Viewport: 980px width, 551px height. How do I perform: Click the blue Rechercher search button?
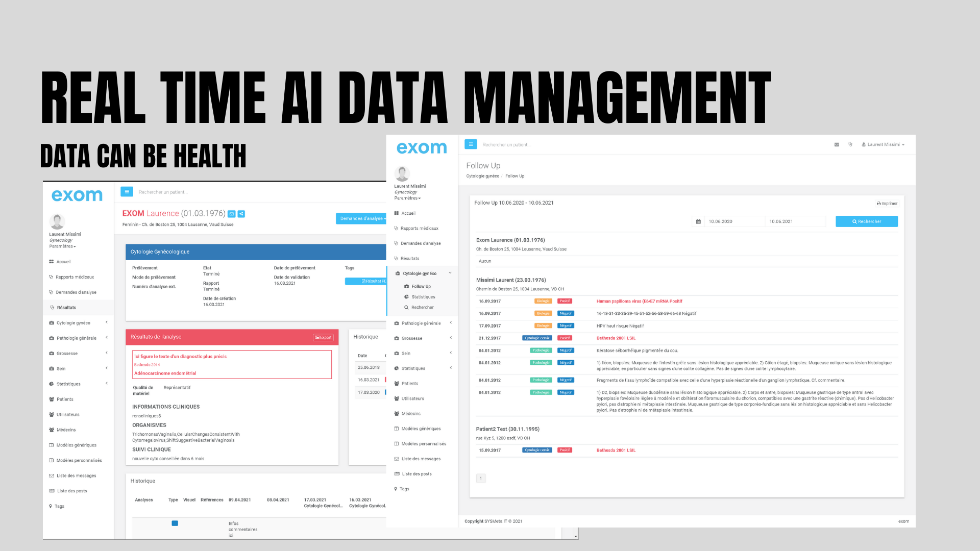[866, 221]
